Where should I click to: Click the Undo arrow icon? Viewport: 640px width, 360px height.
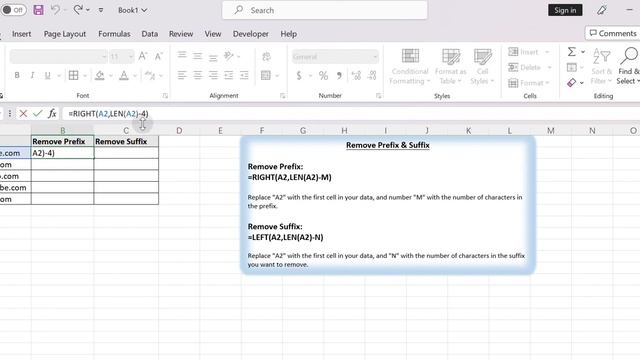pos(55,10)
